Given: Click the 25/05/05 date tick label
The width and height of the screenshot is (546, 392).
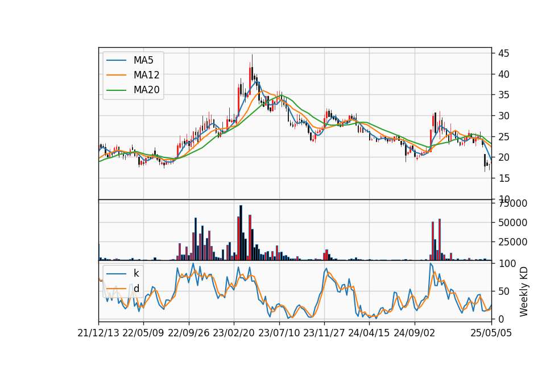Looking at the screenshot, I should click(x=491, y=333).
